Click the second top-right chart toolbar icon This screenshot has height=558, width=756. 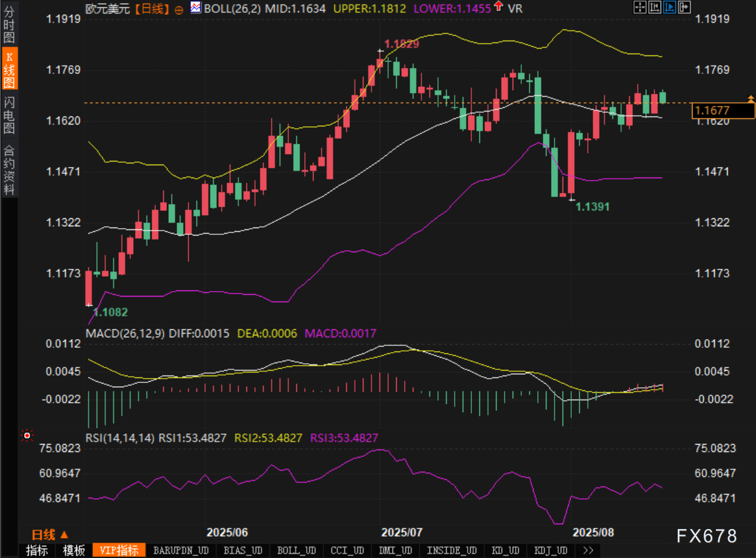pyautogui.click(x=655, y=7)
